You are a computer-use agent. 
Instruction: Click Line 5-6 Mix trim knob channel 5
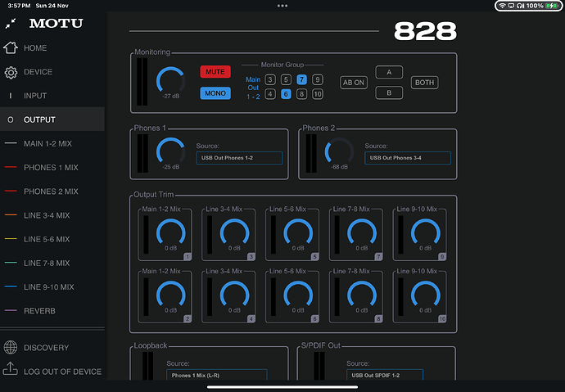coord(298,233)
